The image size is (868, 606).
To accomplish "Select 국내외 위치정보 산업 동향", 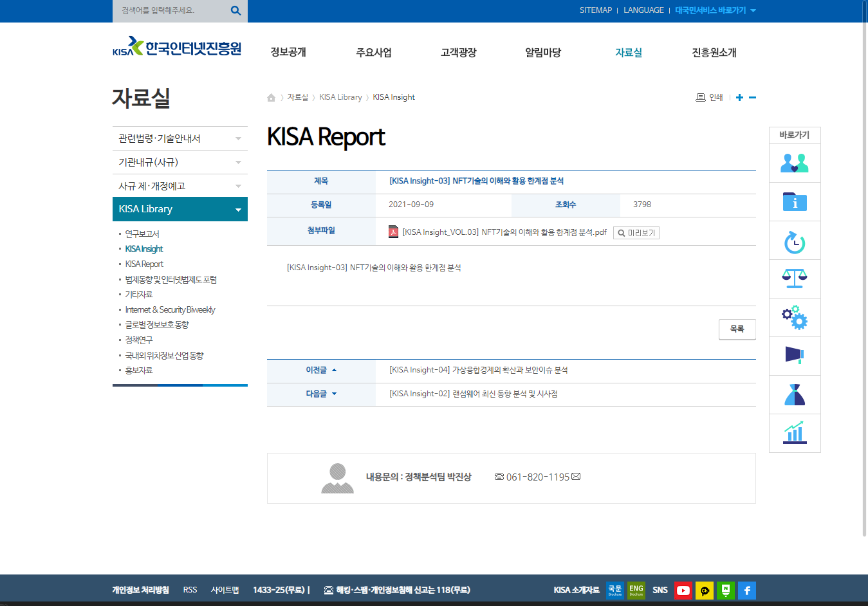I will coord(164,355).
